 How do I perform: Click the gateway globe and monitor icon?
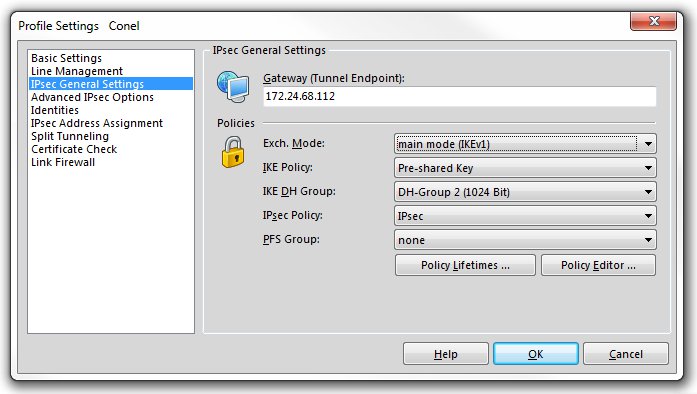coord(233,87)
